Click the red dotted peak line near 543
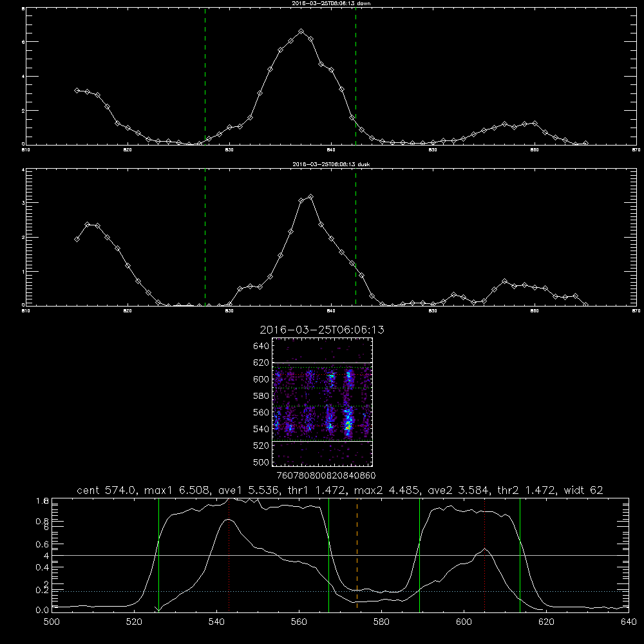 pyautogui.click(x=229, y=555)
